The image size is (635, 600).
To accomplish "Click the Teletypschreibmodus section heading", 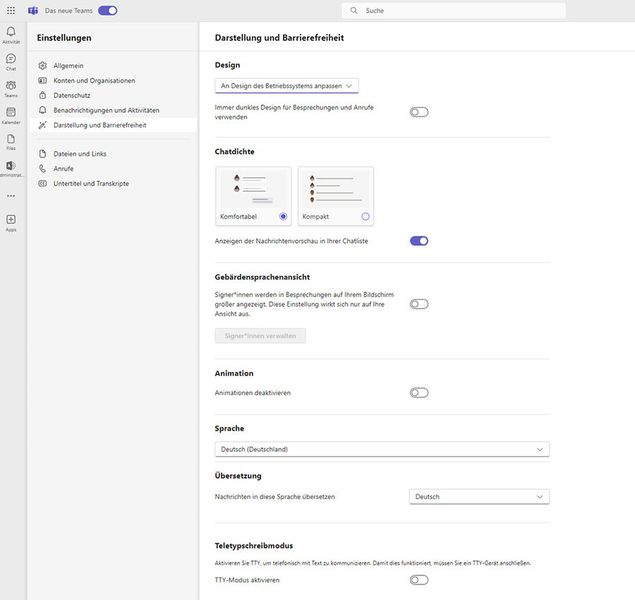I will [254, 546].
